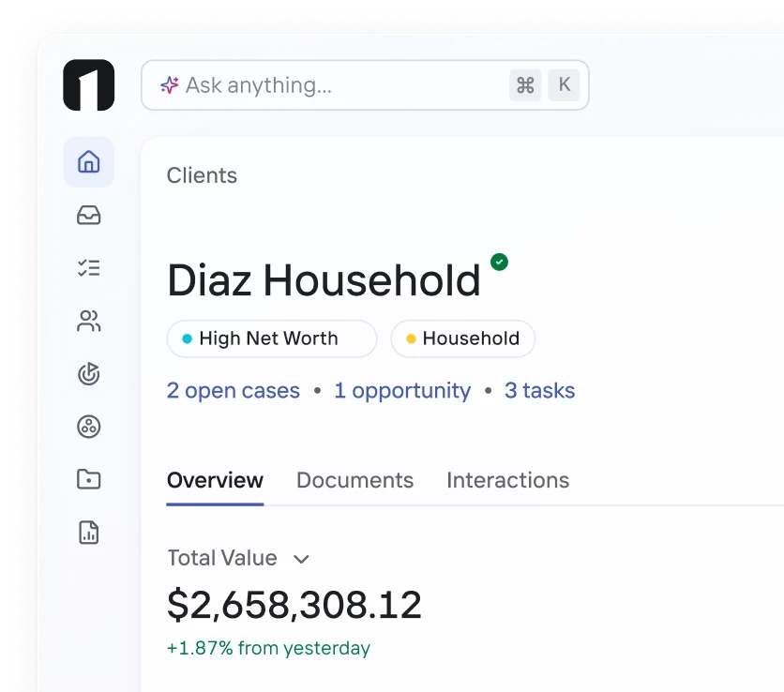
Task: Open the 2 open cases link
Action: (x=233, y=390)
